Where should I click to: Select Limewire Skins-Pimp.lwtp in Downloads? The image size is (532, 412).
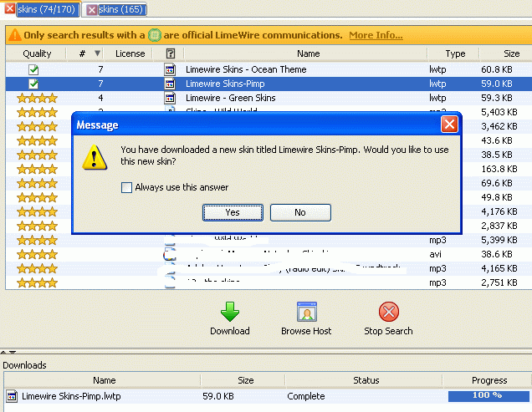pyautogui.click(x=71, y=396)
